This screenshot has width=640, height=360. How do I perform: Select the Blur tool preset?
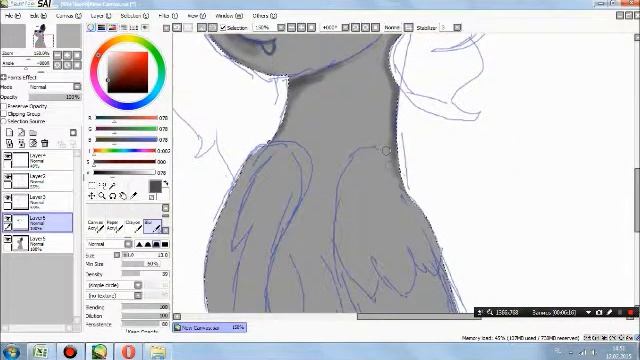point(152,226)
